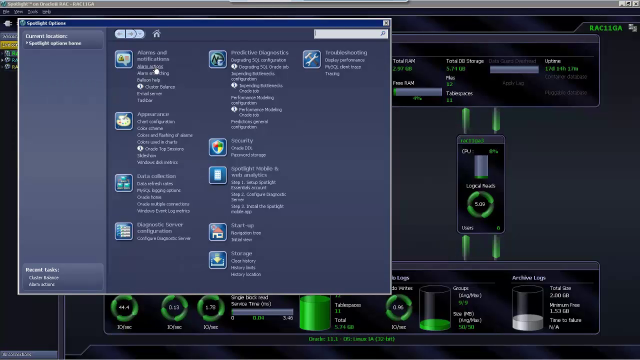Click info icon beside Impending Bottlenecks Oracle job
Viewport: 640px width, 360px height.
pos(234,85)
